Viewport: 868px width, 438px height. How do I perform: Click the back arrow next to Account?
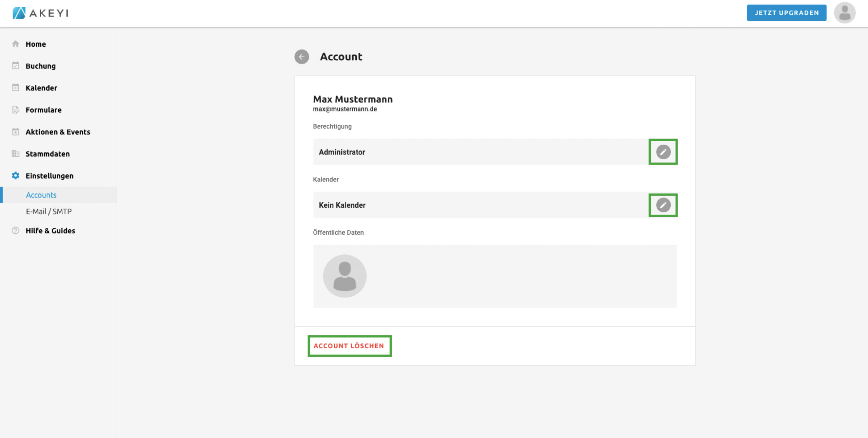(301, 57)
